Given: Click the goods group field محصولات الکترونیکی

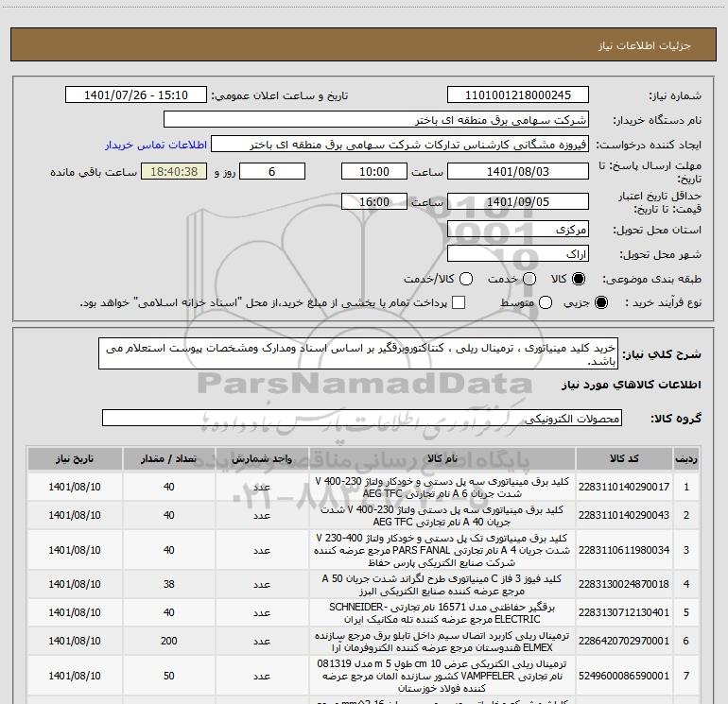Looking at the screenshot, I should point(362,418).
